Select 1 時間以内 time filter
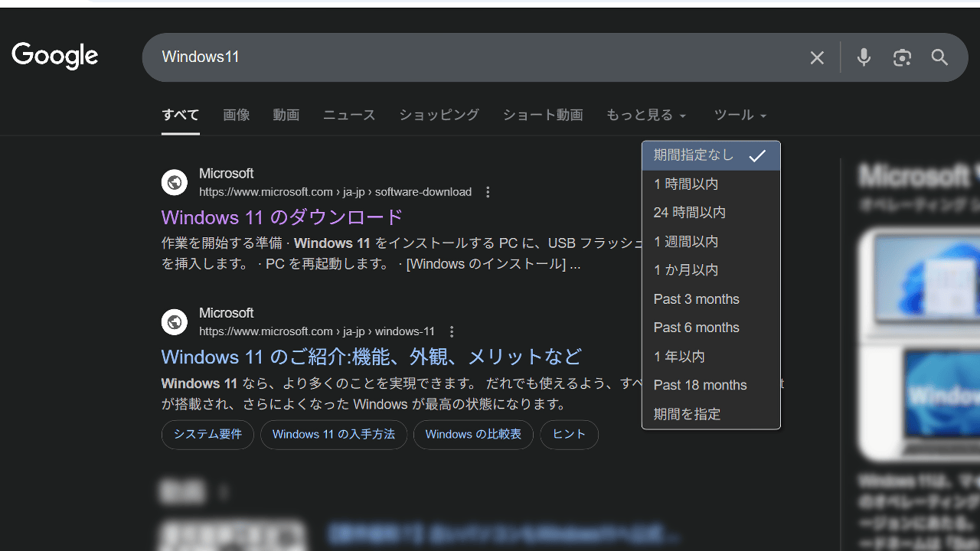The image size is (980, 551). click(x=711, y=184)
